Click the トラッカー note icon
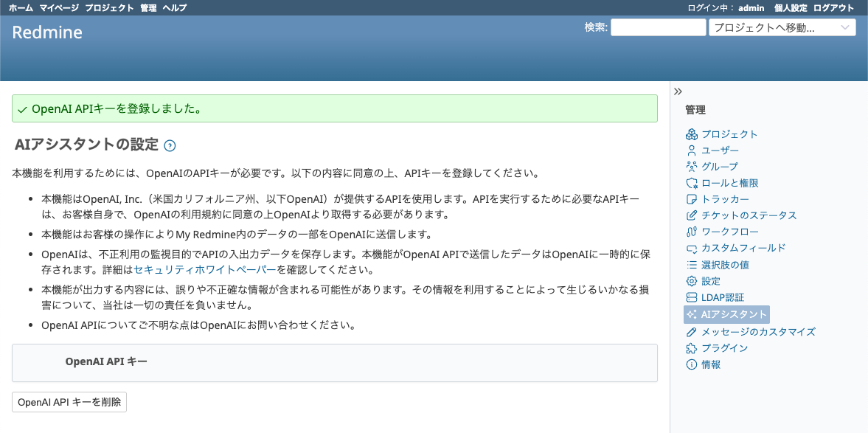This screenshot has width=868, height=433. click(x=691, y=199)
